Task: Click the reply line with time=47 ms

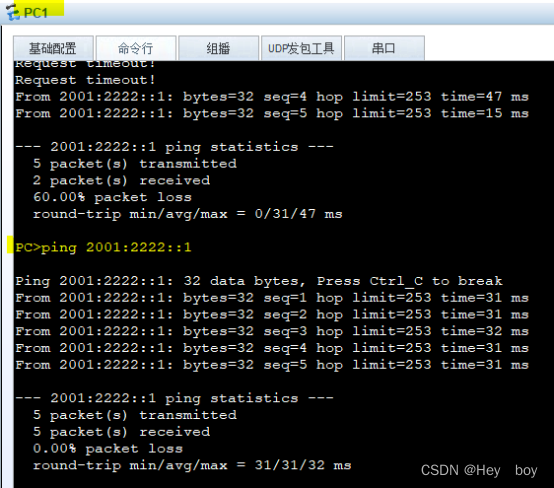Action: (x=272, y=96)
